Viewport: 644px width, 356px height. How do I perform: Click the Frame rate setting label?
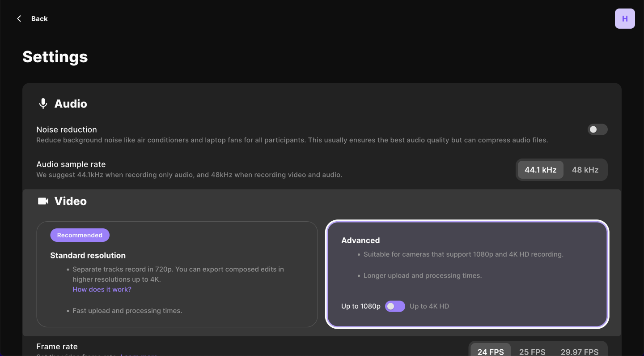(57, 347)
